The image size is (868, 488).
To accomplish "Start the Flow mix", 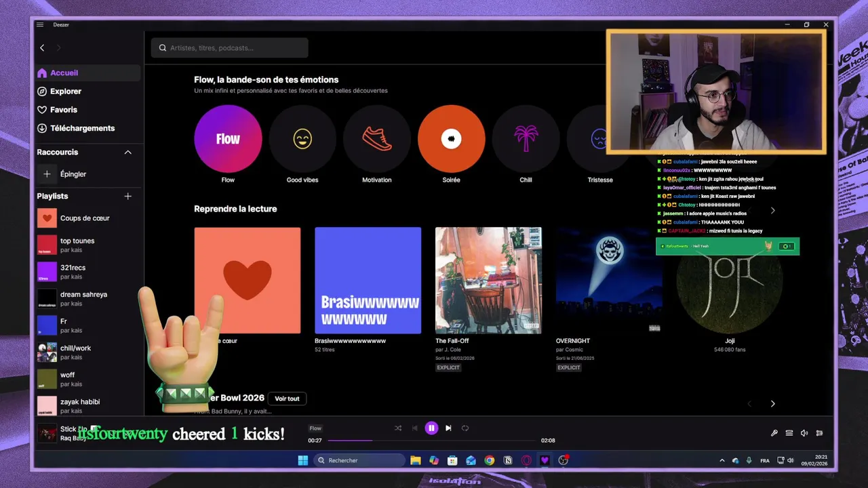I will pyautogui.click(x=228, y=138).
